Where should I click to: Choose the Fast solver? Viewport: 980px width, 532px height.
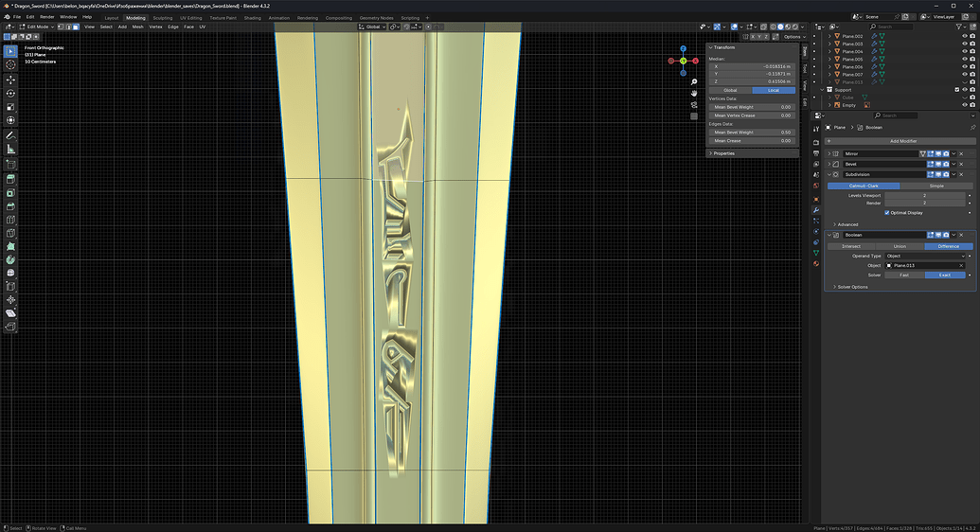[x=904, y=275]
